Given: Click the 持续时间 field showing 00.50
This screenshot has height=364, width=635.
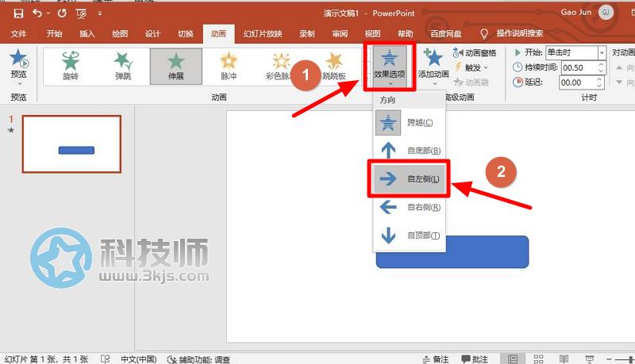Looking at the screenshot, I should (579, 67).
